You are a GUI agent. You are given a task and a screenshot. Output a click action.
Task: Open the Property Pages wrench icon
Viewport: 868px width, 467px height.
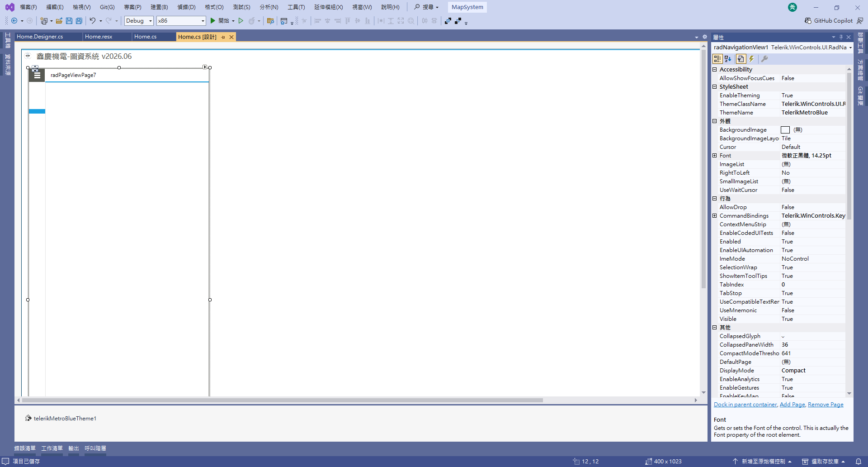(764, 59)
